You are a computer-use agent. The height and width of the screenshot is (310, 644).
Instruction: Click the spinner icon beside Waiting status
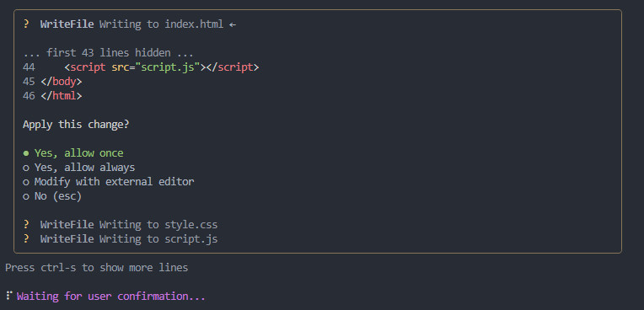coord(9,295)
